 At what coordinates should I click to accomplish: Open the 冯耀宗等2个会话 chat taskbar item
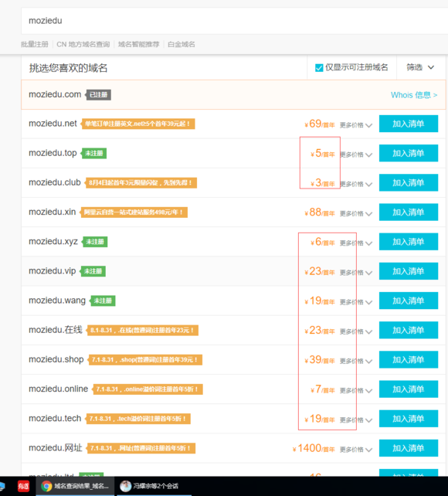click(x=154, y=486)
